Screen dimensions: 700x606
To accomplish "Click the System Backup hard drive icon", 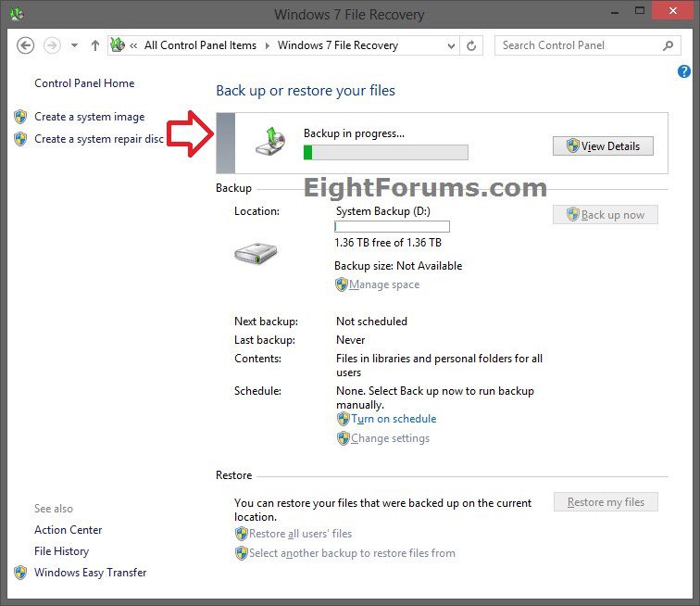I will pyautogui.click(x=256, y=254).
